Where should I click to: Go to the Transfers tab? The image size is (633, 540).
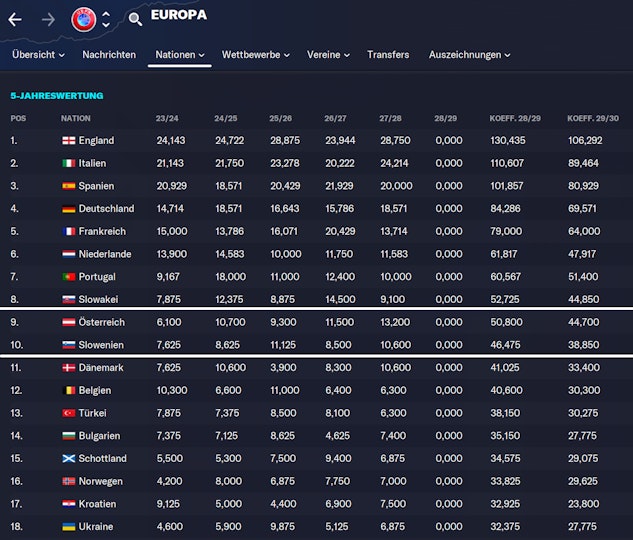coord(388,55)
